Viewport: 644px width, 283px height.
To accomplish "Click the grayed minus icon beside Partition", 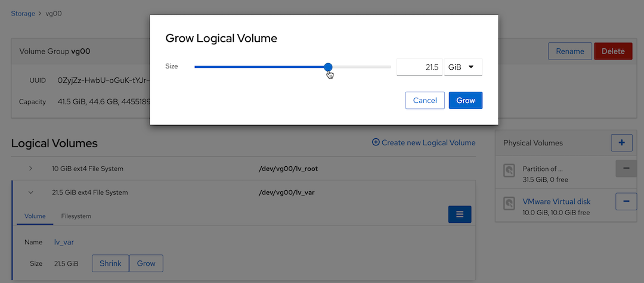I will point(626,169).
